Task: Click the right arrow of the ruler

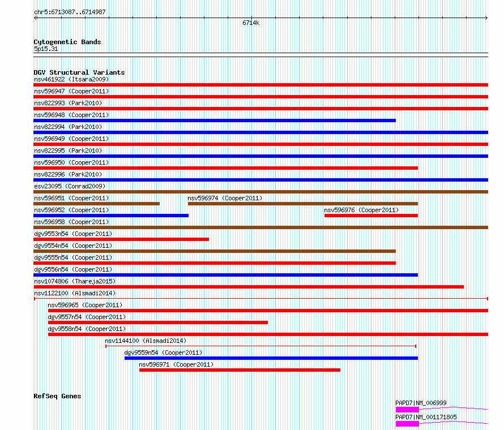Action: [486, 18]
